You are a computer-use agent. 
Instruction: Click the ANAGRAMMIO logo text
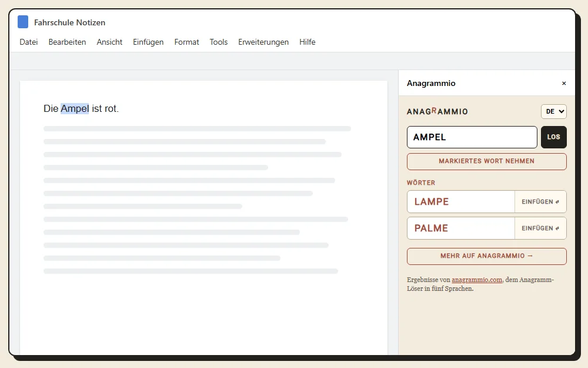437,111
